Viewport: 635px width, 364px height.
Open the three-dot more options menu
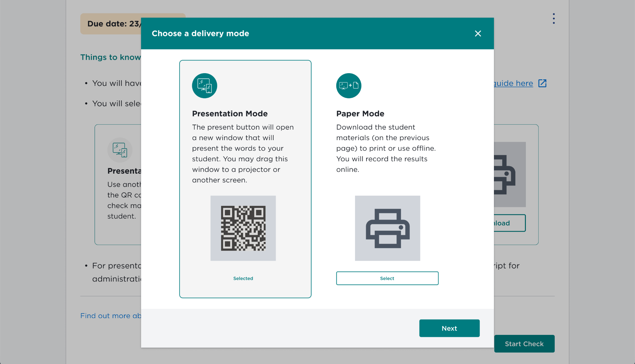[x=553, y=19]
